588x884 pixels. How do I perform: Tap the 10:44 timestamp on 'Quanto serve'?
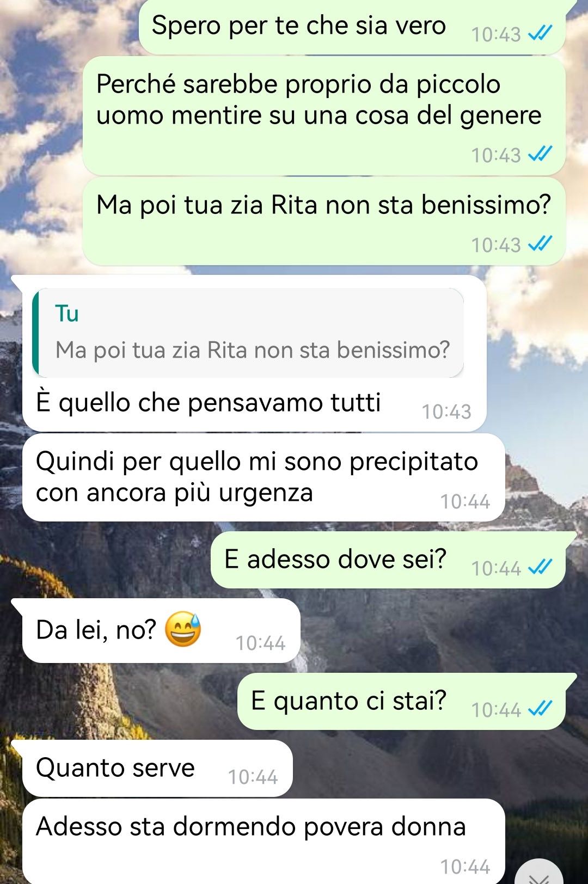click(x=253, y=777)
